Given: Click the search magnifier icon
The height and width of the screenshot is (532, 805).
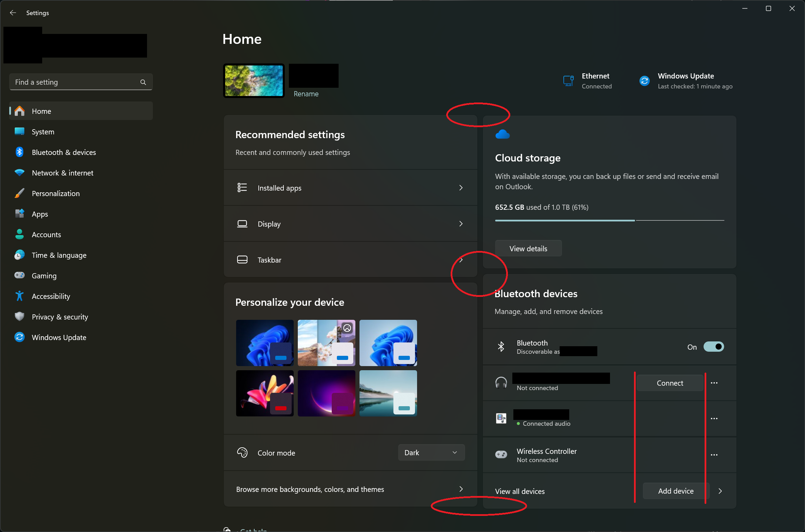Looking at the screenshot, I should (x=143, y=82).
